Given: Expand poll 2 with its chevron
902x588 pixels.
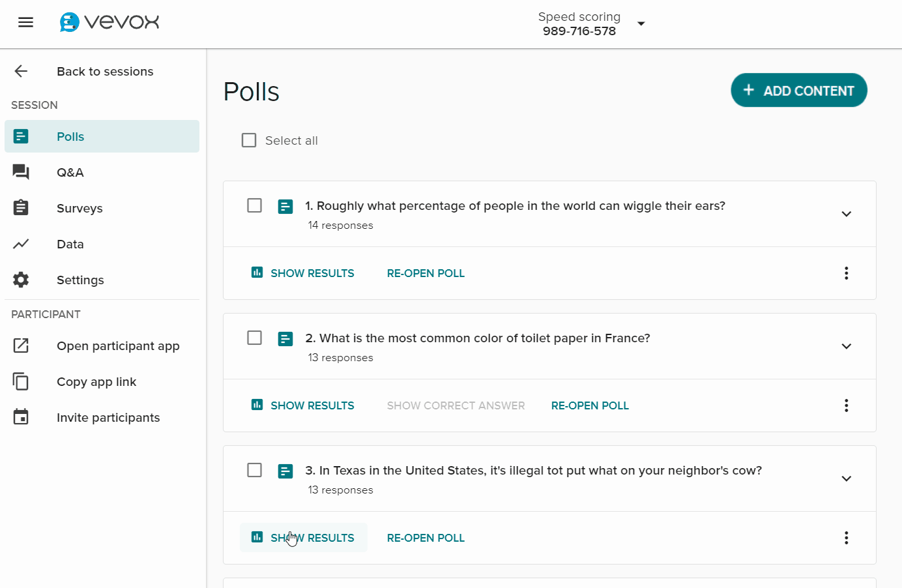Looking at the screenshot, I should click(x=847, y=346).
